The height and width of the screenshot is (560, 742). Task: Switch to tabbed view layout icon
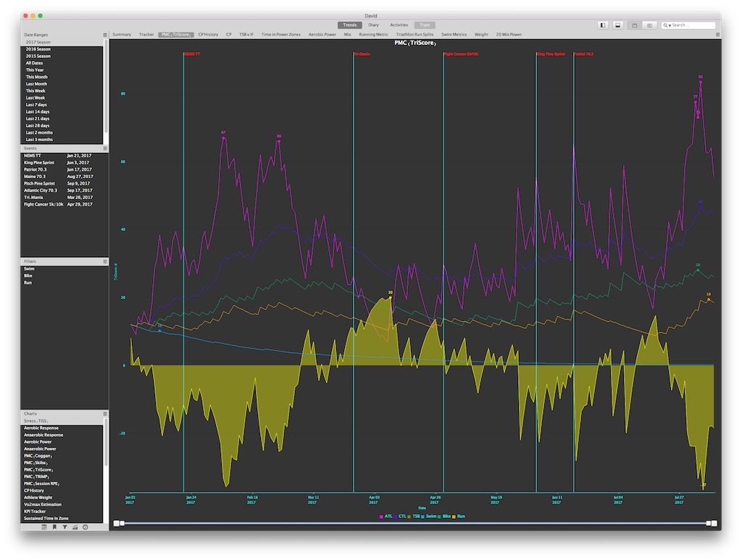click(635, 25)
